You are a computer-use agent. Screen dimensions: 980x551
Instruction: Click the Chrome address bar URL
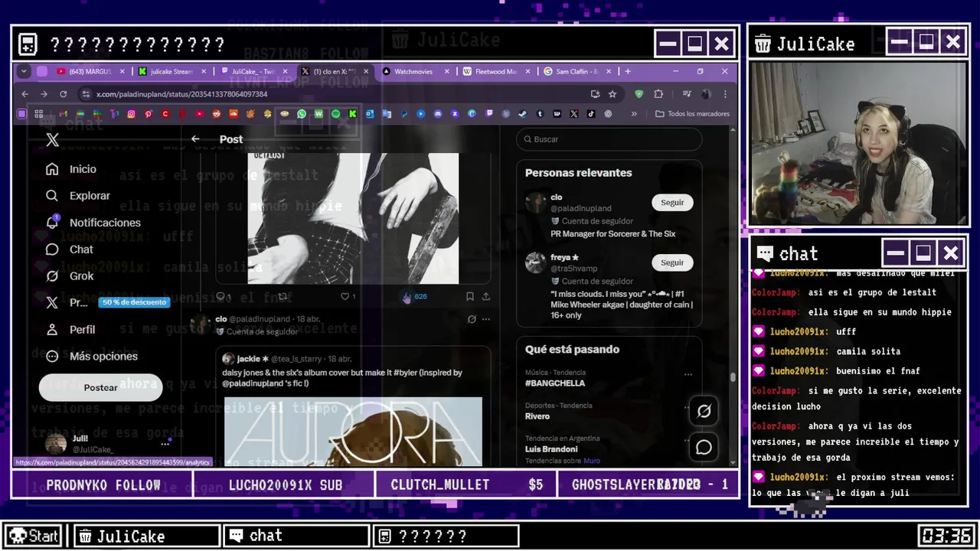click(x=182, y=94)
